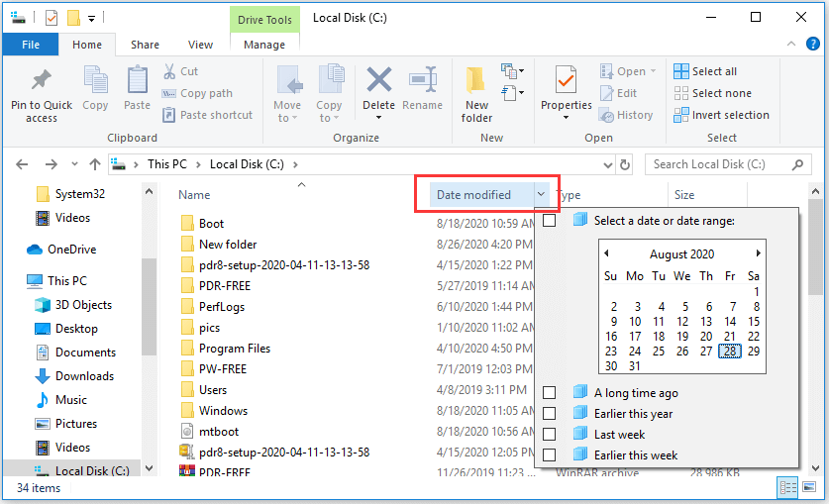Switch to the Manage ribbon tab

(x=264, y=45)
